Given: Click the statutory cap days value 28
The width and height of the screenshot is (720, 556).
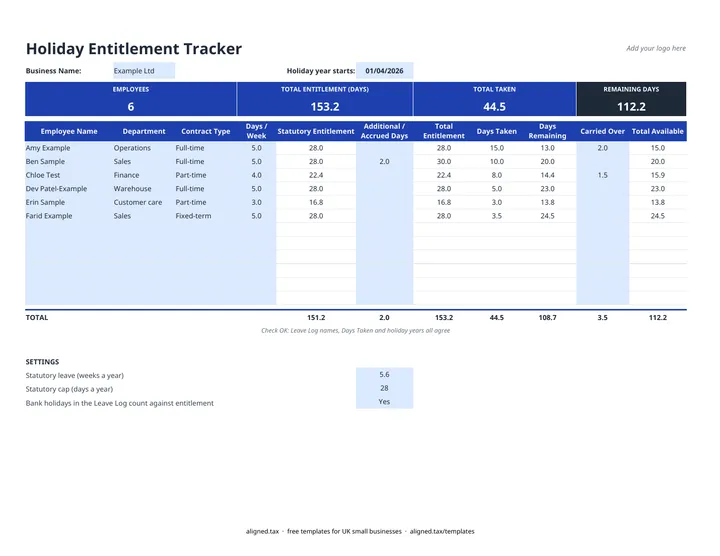Looking at the screenshot, I should click(384, 388).
